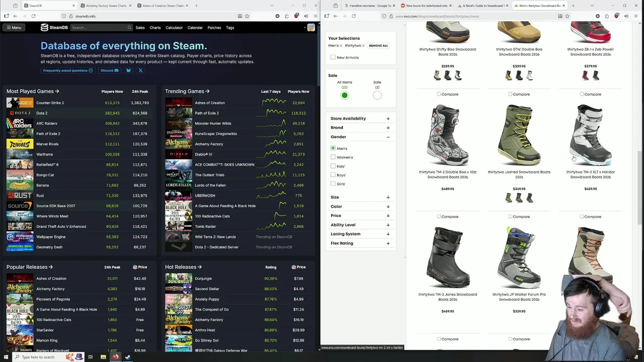The image size is (644, 362).
Task: Tick Compare for Lashed Snowboard Boots
Action: [510, 217]
